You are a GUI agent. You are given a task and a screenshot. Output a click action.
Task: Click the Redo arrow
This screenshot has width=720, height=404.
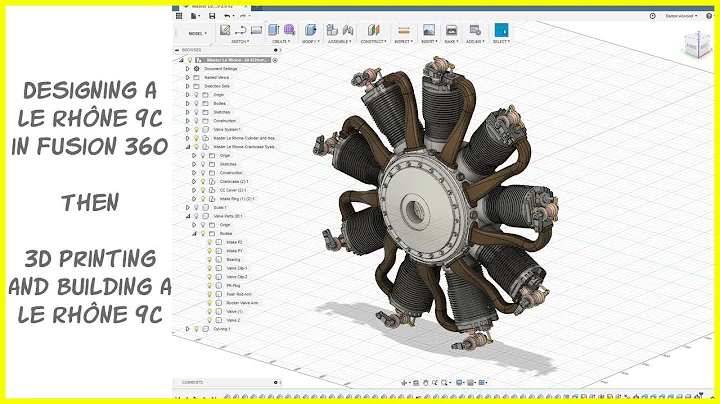click(x=243, y=16)
